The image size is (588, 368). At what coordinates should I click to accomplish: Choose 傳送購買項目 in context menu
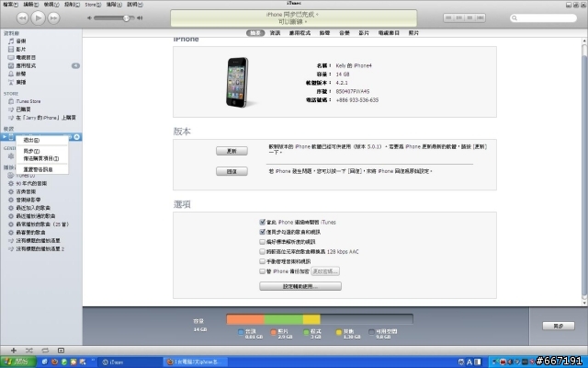pyautogui.click(x=40, y=158)
